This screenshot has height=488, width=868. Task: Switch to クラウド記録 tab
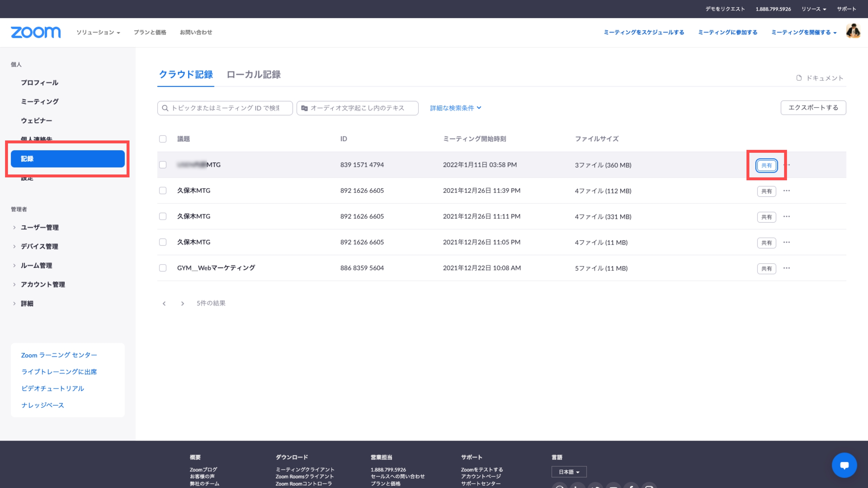click(186, 75)
